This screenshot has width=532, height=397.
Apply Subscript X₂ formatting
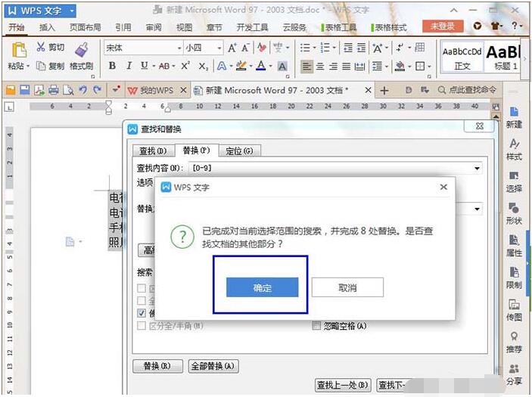point(204,66)
